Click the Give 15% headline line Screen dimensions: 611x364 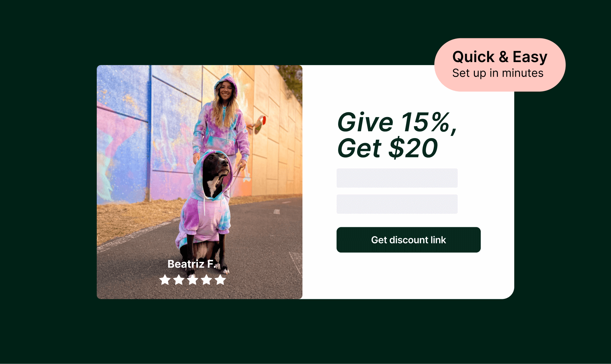pos(397,122)
